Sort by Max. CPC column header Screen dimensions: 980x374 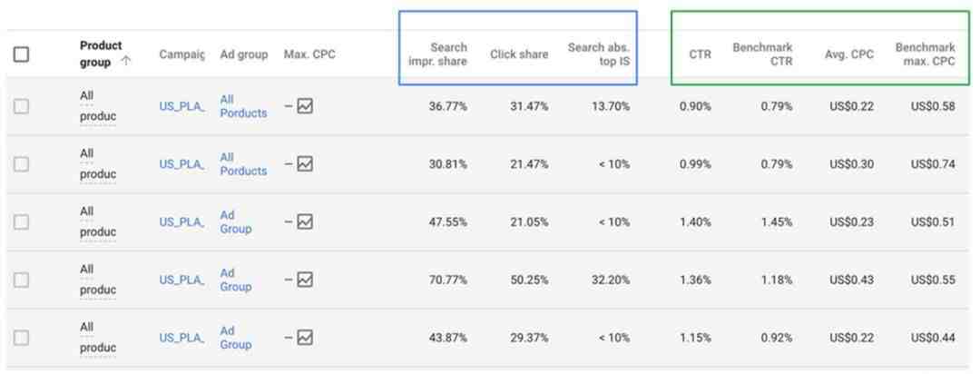pos(309,54)
